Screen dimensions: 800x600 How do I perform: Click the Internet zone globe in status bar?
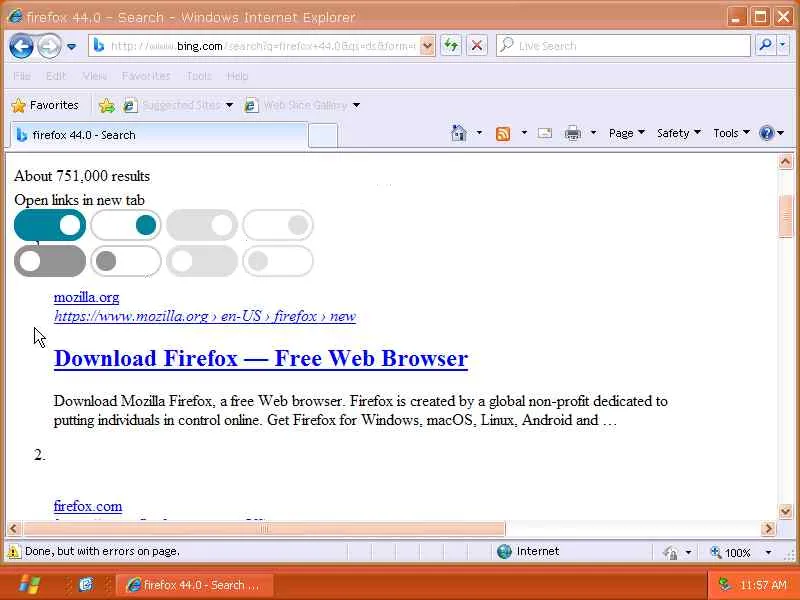pyautogui.click(x=504, y=552)
